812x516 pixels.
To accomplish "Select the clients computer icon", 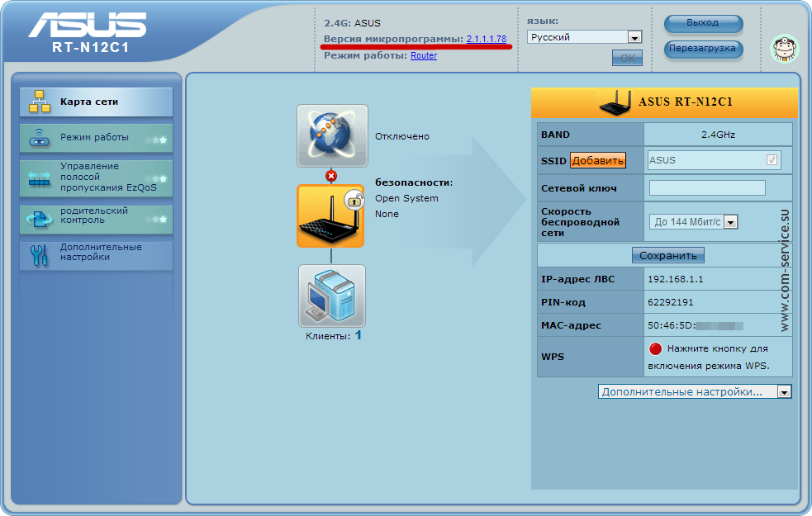I will coord(332,296).
